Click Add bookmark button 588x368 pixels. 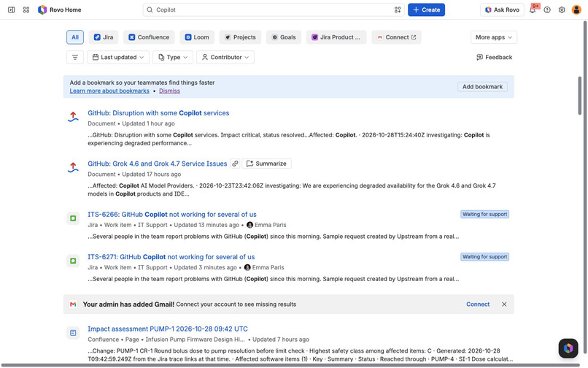[482, 87]
